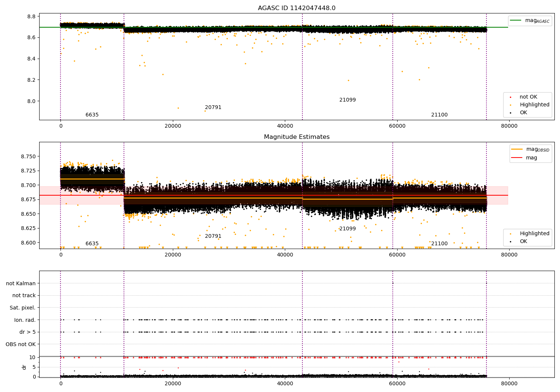Click 'Highlighted' in the AGASC ID plot legend
Screen dimensions: 560x392
click(x=534, y=105)
